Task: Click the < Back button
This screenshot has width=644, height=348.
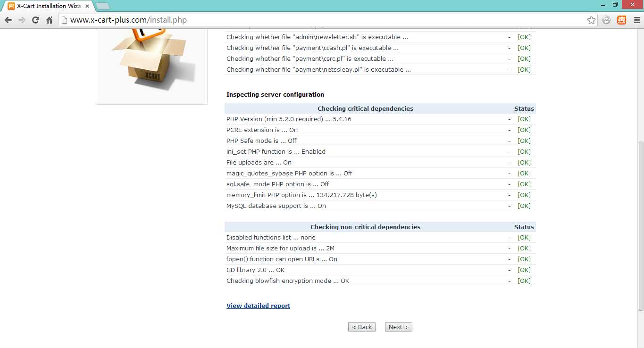Action: click(362, 327)
